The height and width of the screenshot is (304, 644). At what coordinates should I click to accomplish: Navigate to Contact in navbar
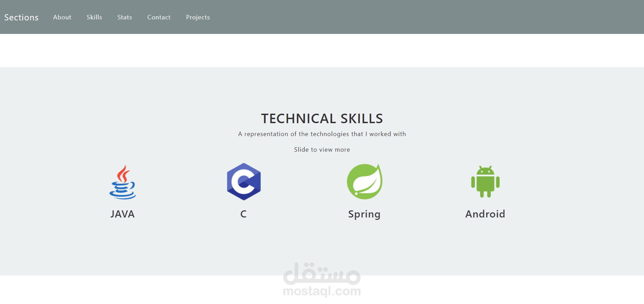[x=159, y=17]
